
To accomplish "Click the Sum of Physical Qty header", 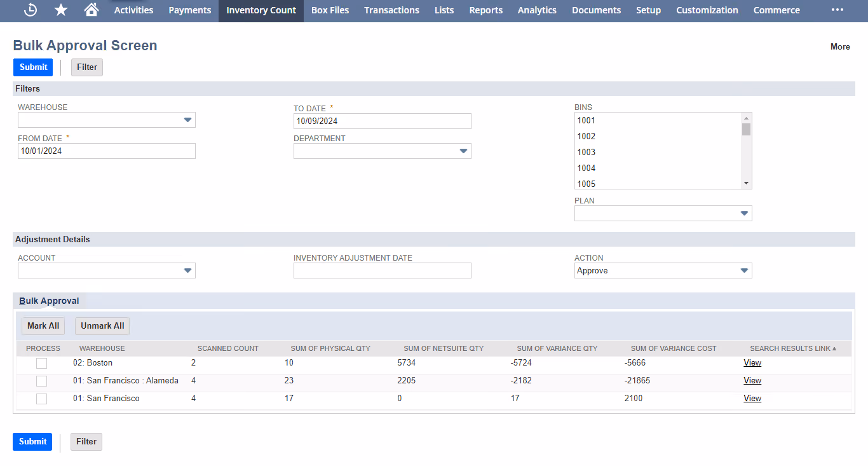I will coord(330,349).
